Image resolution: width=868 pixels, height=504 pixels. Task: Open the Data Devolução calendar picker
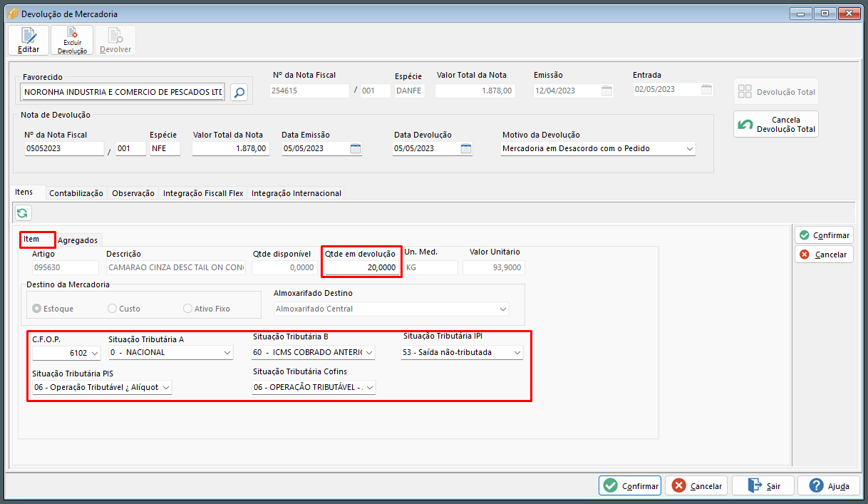click(466, 148)
